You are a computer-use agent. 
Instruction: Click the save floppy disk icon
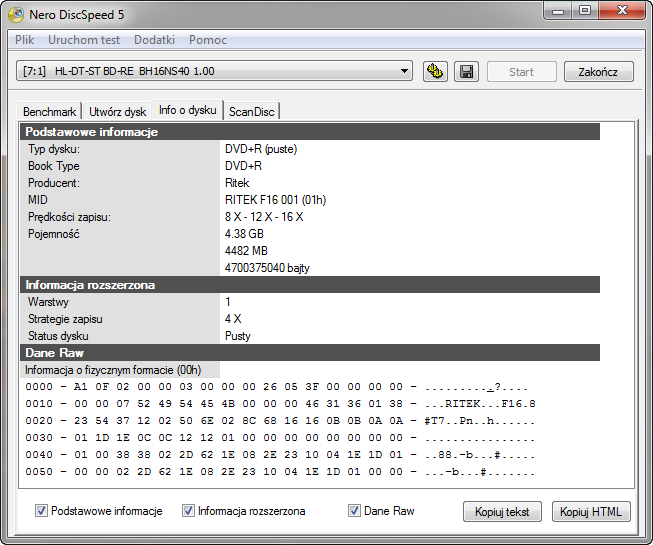(466, 72)
